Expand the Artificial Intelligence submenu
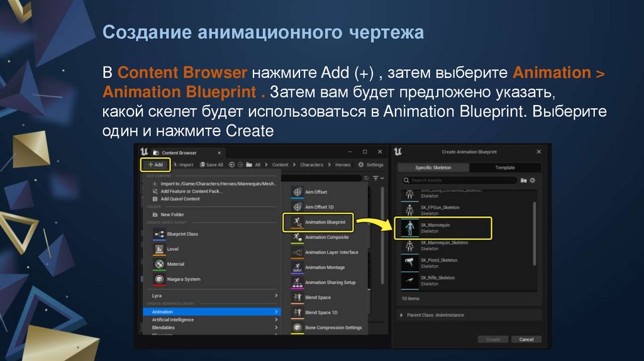The height and width of the screenshot is (361, 644). [211, 319]
